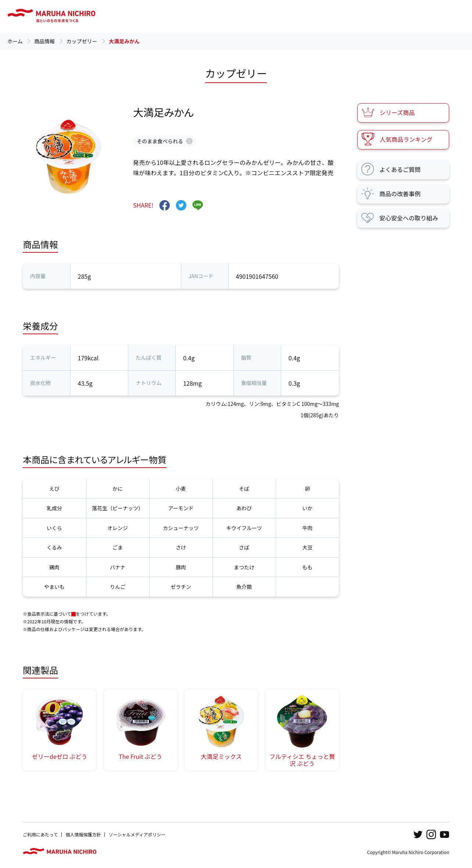472x868 pixels.
Task: Click ゼリーdeゼロ ぶどう link text
Action: pyautogui.click(x=60, y=756)
